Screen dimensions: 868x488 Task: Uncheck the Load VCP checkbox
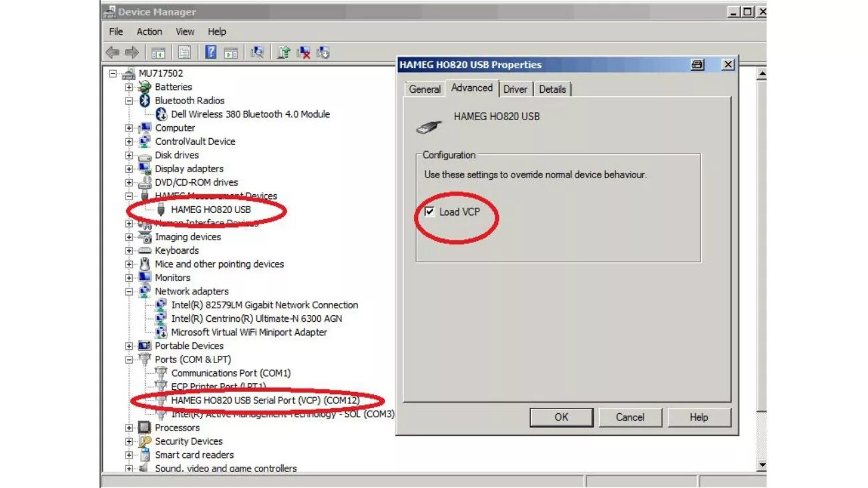click(430, 212)
